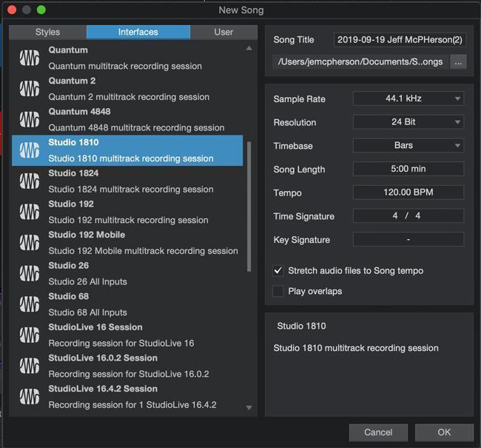Select the 'StudioLive 16.4.2 Session' title

(x=103, y=389)
